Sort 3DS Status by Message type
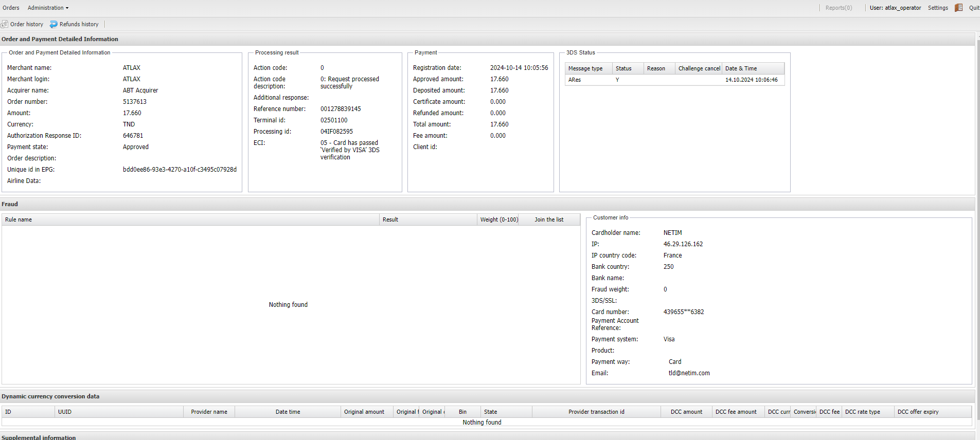980x440 pixels. tap(585, 68)
